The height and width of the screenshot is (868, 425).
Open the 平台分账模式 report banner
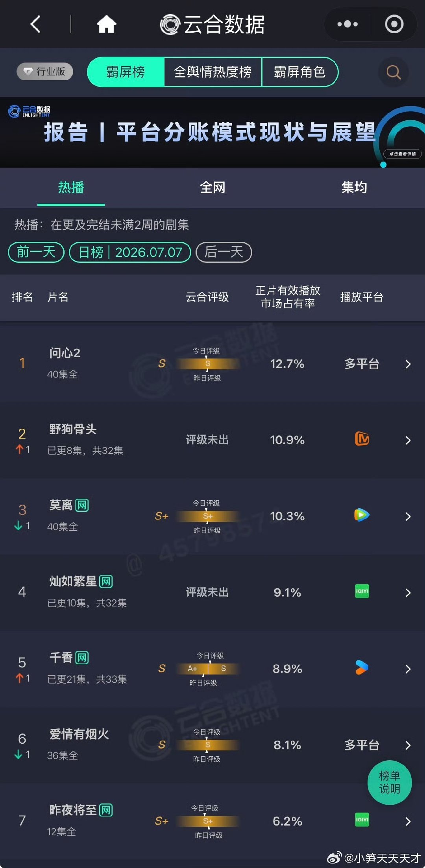click(213, 133)
